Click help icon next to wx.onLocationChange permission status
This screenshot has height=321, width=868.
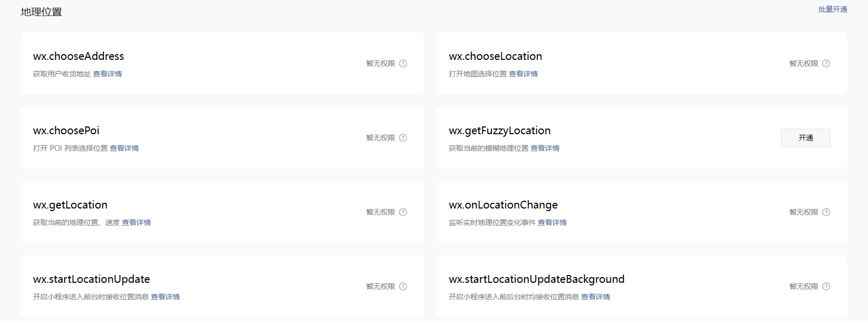click(826, 212)
